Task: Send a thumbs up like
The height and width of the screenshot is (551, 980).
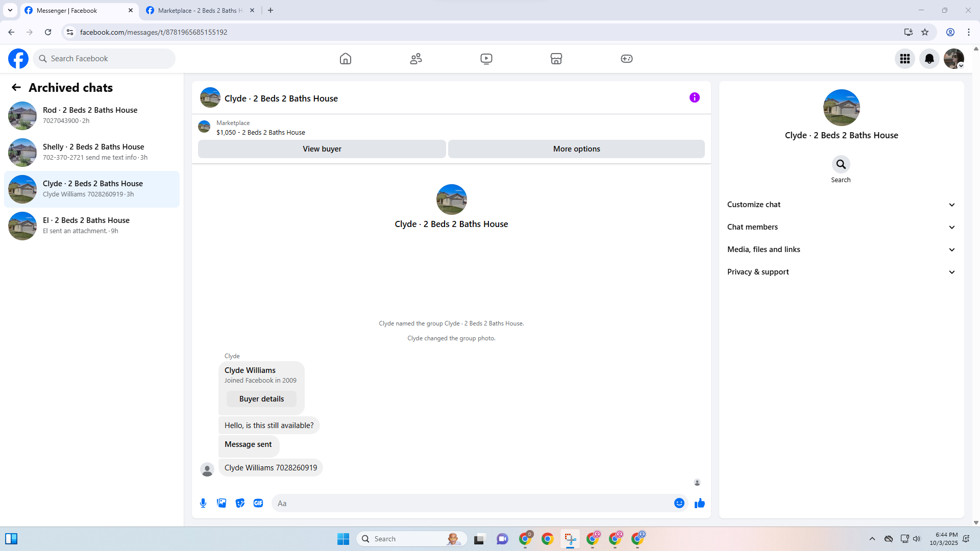Action: (x=699, y=503)
